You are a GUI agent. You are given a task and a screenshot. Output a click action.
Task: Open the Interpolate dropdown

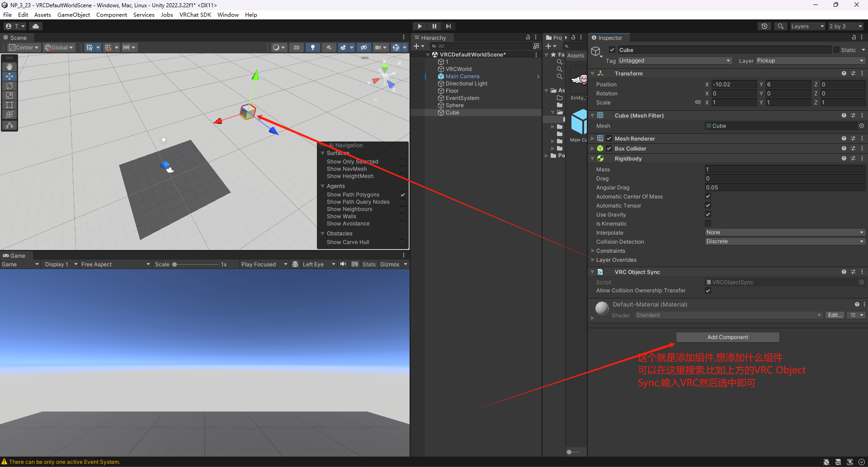pyautogui.click(x=785, y=232)
